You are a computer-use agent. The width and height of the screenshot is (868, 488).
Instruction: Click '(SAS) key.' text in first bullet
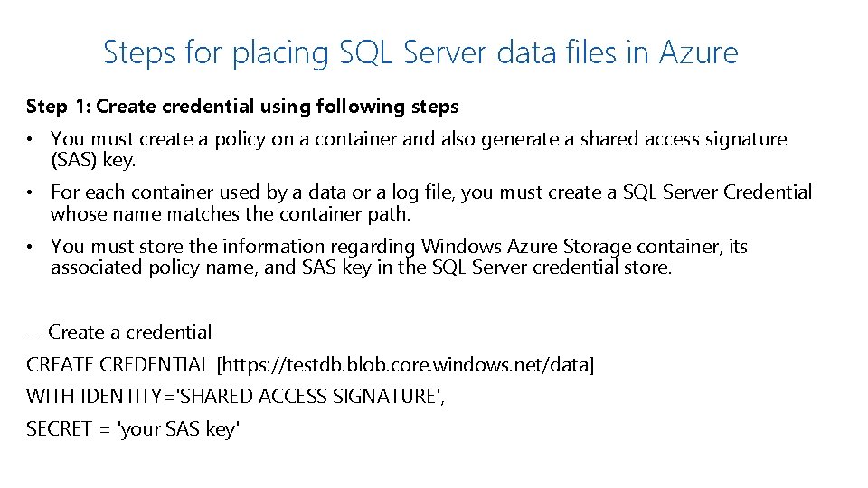93,160
